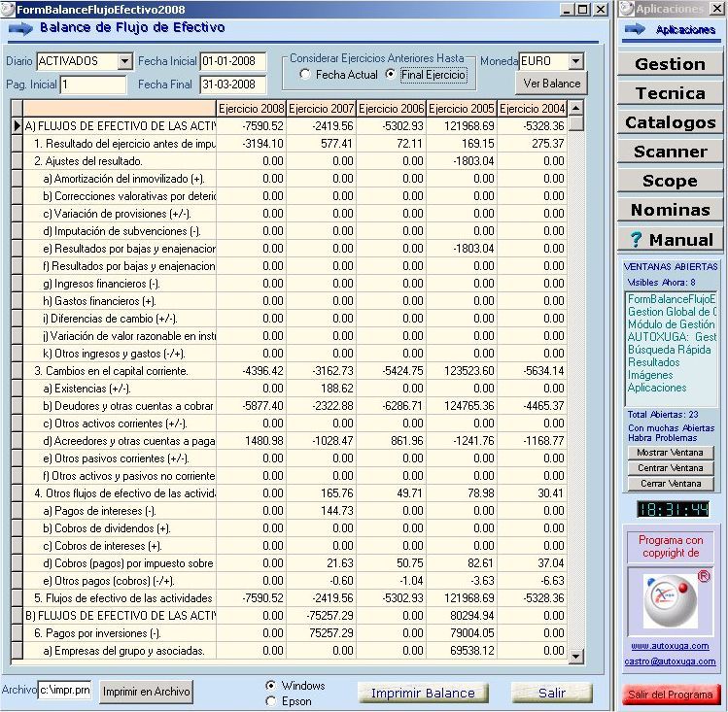
Task: Click the question mark Manual button
Action: click(671, 240)
